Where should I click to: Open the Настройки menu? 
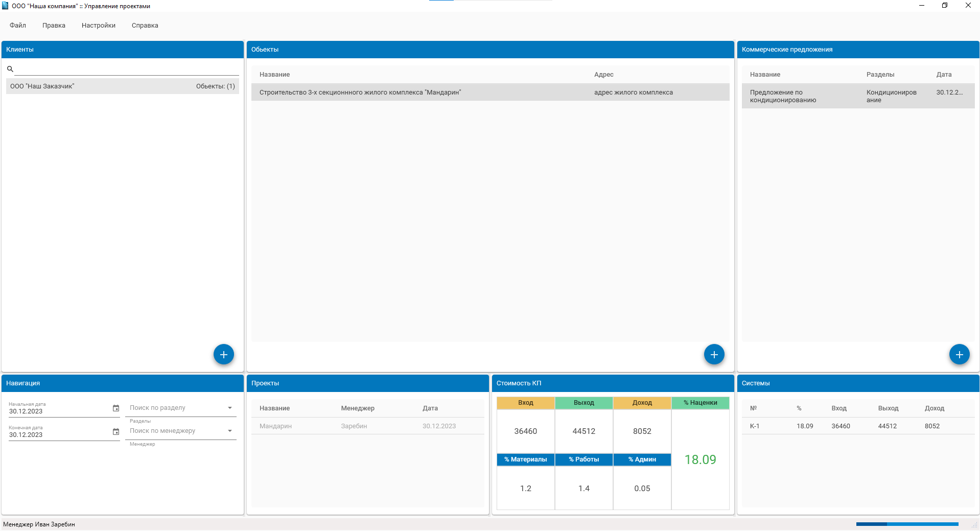[x=99, y=26]
